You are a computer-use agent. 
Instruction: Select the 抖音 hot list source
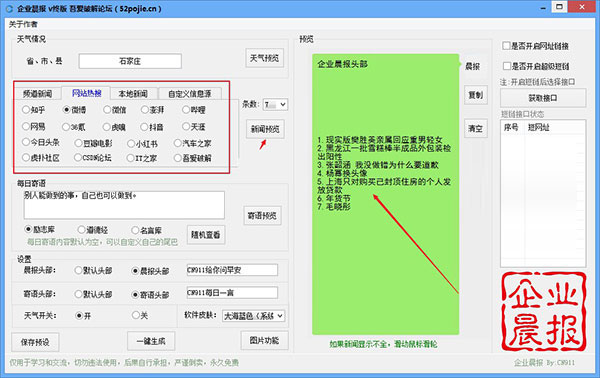[152, 127]
